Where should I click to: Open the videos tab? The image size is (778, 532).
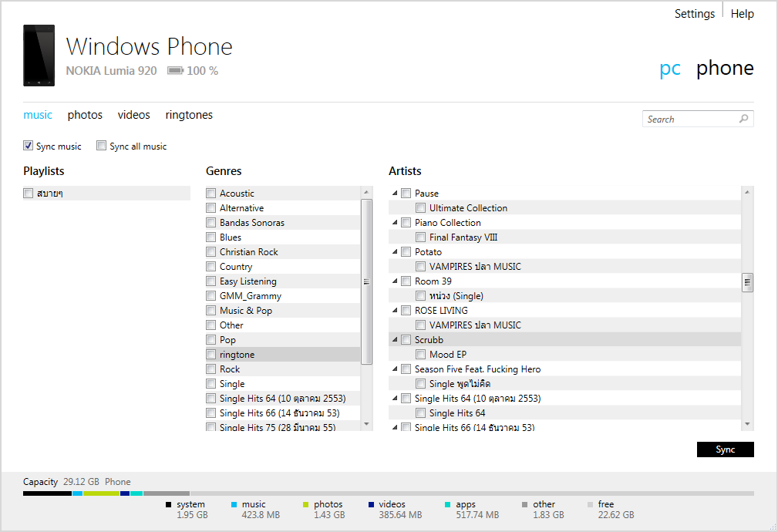pyautogui.click(x=133, y=115)
